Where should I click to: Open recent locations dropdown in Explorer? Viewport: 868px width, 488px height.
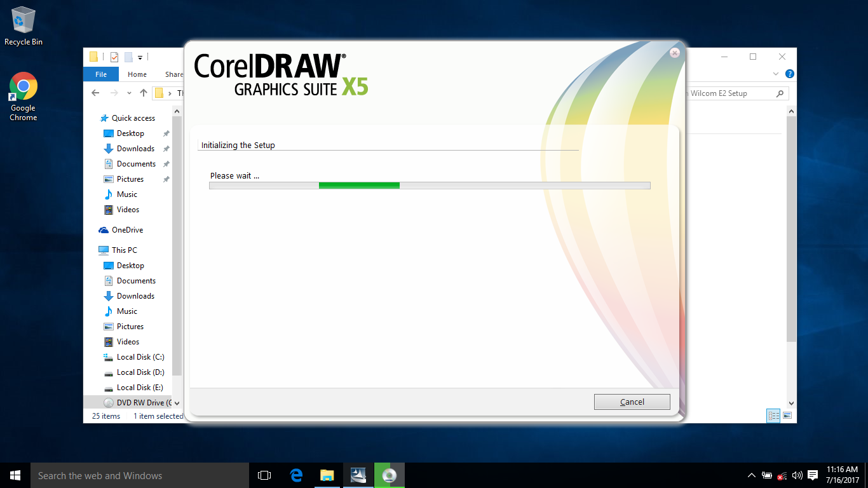point(130,93)
